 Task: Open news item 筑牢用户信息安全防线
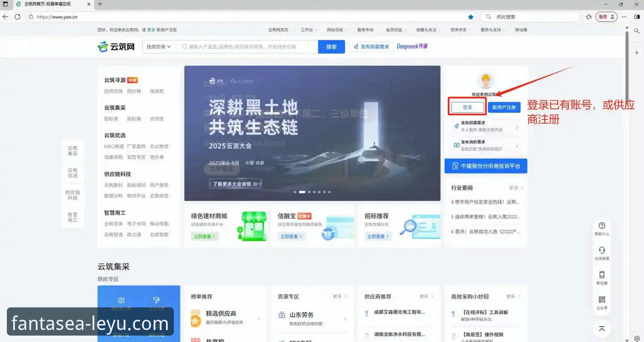[486, 202]
